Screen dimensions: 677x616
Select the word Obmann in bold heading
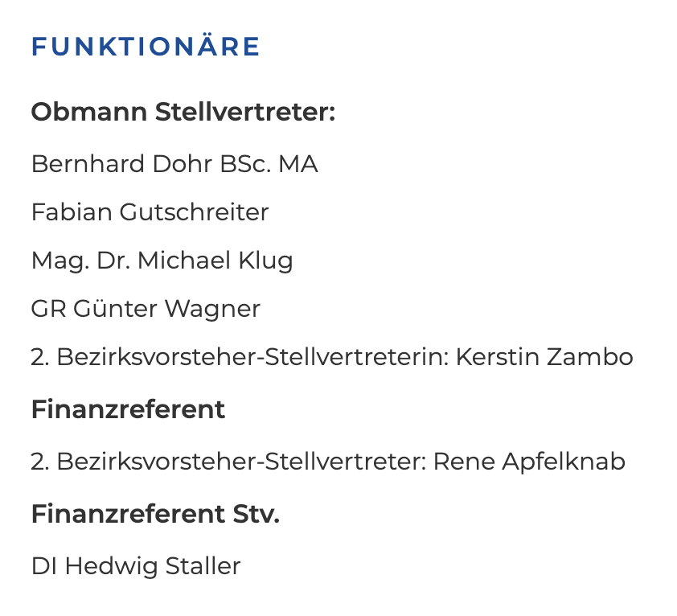89,112
